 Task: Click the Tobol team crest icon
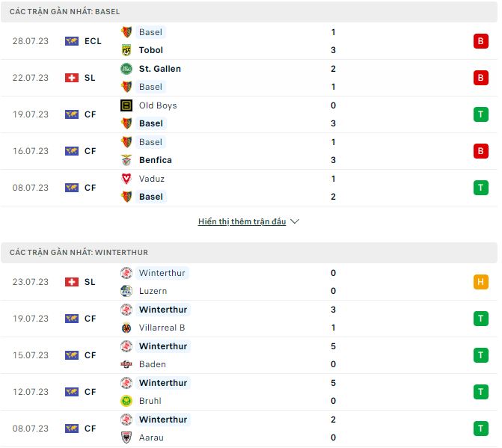[x=126, y=50]
